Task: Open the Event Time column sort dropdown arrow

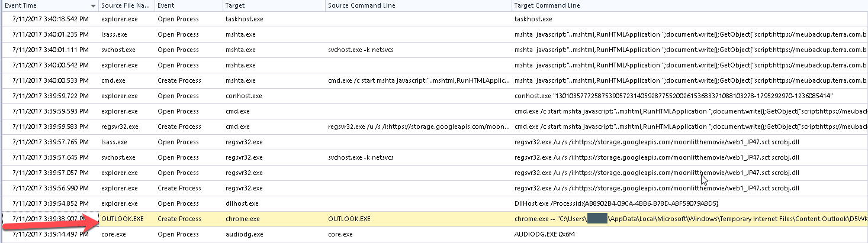Action: [94, 6]
